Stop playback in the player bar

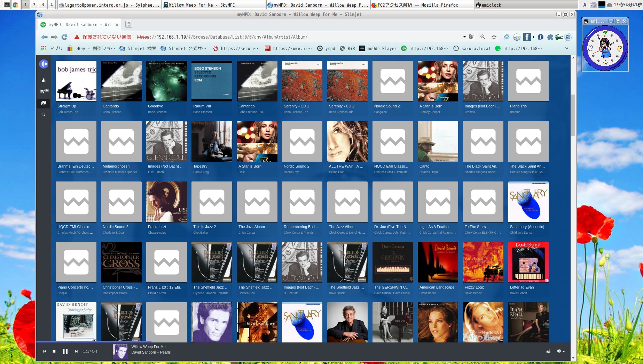tap(54, 351)
